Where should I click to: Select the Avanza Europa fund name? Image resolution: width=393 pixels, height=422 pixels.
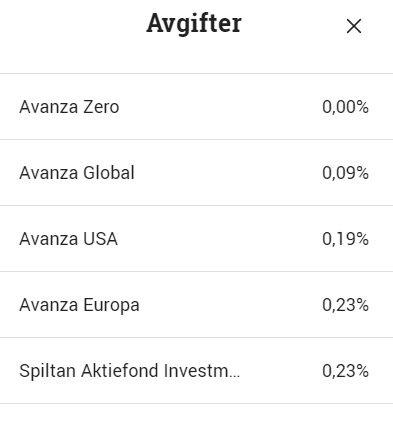pos(79,305)
